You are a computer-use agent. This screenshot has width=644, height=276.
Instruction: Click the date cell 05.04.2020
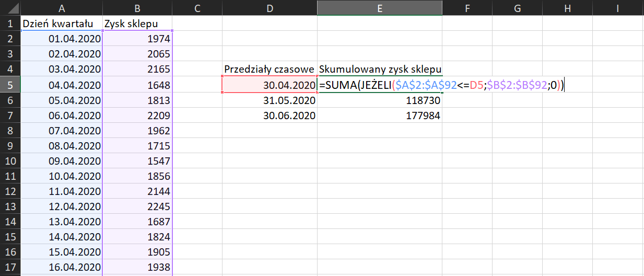point(62,100)
